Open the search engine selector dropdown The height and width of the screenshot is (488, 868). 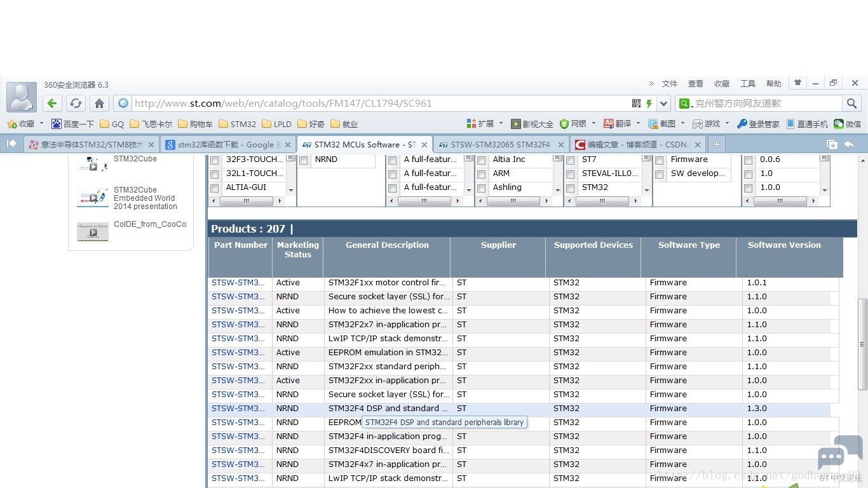pyautogui.click(x=686, y=104)
